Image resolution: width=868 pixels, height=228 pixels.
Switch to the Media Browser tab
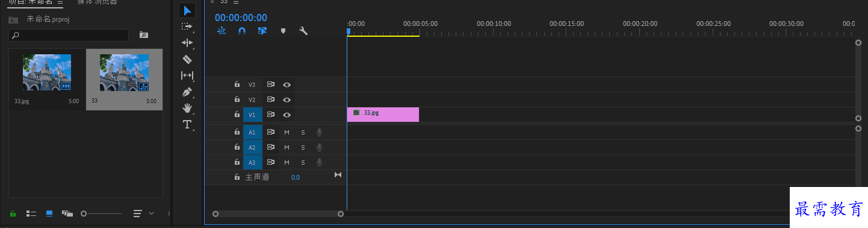[97, 2]
